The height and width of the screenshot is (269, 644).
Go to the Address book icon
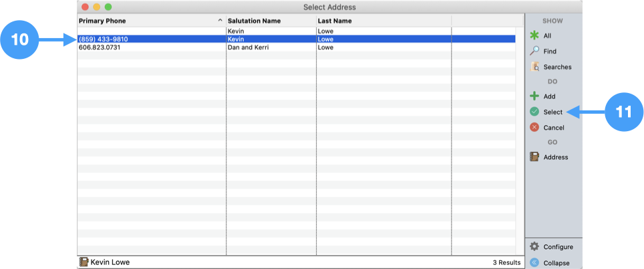534,157
